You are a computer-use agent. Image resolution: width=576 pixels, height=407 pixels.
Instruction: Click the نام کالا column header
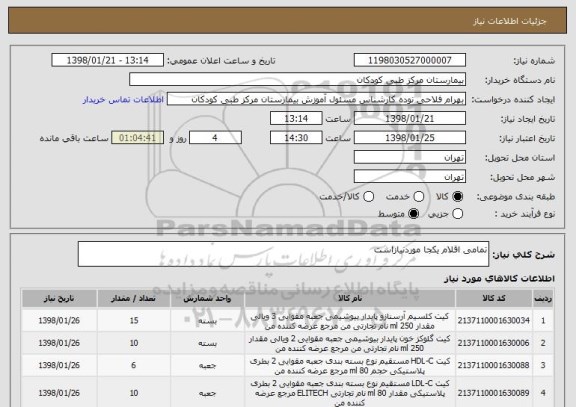pos(350,298)
